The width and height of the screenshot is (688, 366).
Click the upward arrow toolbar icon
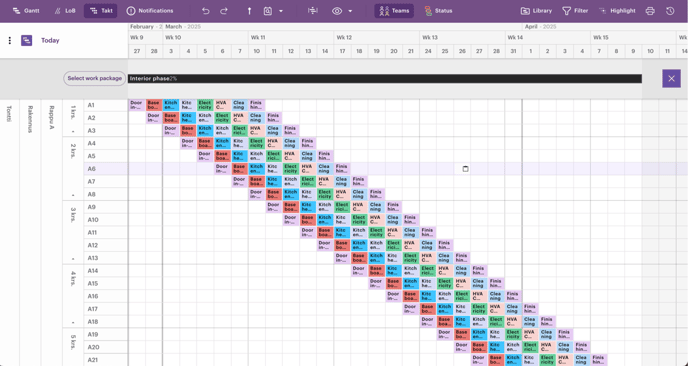[249, 11]
